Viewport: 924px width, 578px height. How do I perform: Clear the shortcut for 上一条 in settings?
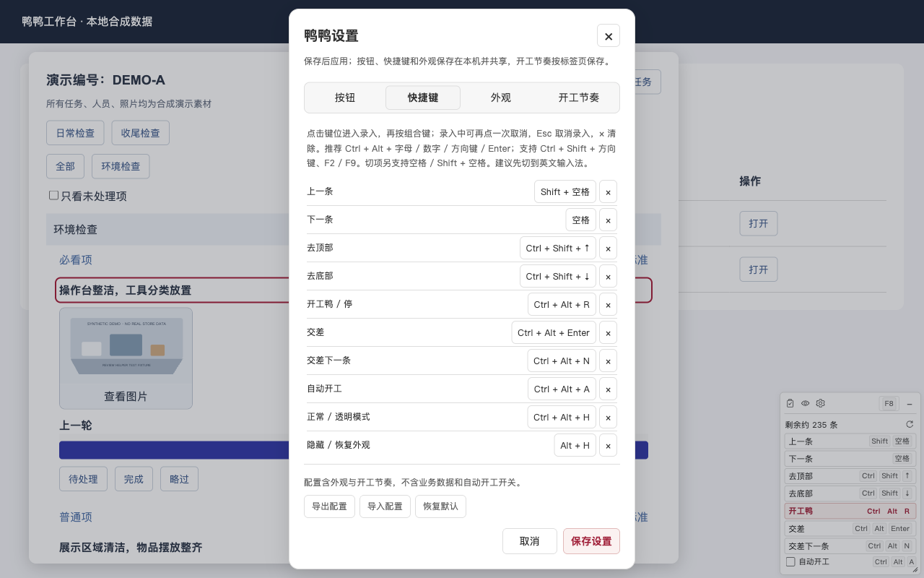[608, 191]
